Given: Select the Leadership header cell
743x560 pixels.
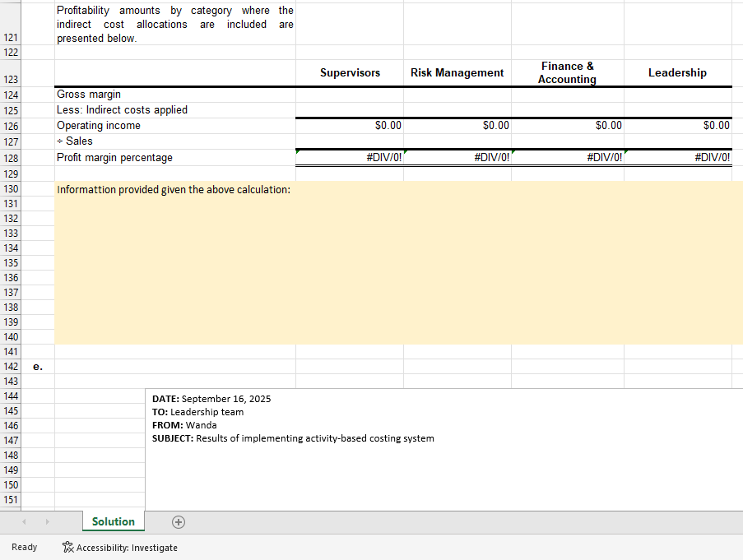Looking at the screenshot, I should pyautogui.click(x=678, y=73).
